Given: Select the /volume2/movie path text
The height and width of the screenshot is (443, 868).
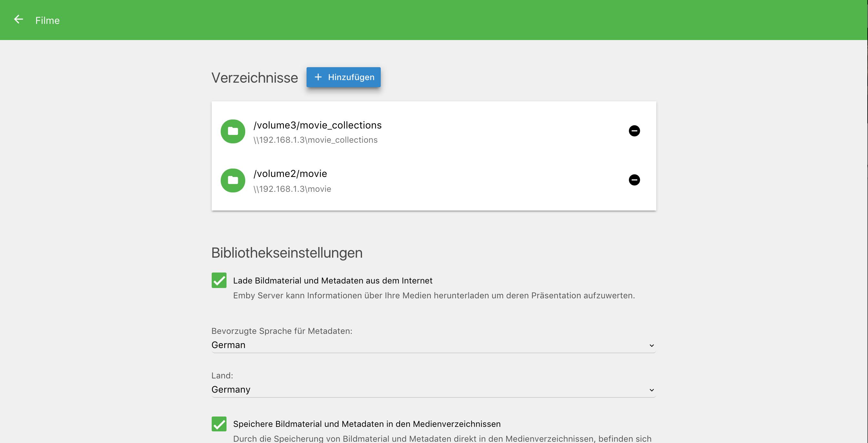Looking at the screenshot, I should click(x=290, y=174).
